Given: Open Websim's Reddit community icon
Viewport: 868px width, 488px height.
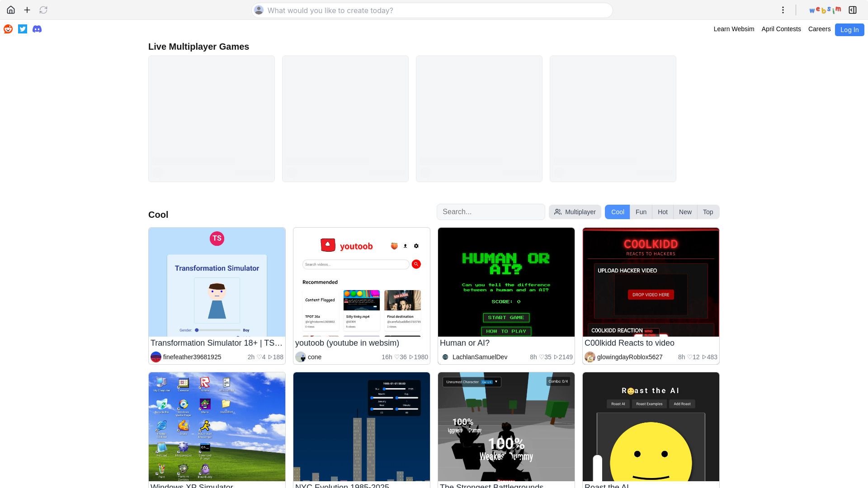Looking at the screenshot, I should (x=8, y=29).
